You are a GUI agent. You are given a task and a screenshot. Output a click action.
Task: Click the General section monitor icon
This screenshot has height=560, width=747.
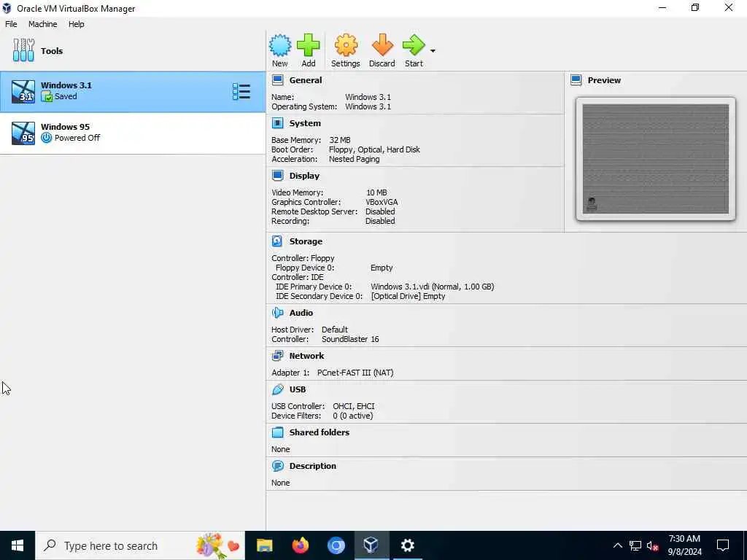tap(277, 80)
